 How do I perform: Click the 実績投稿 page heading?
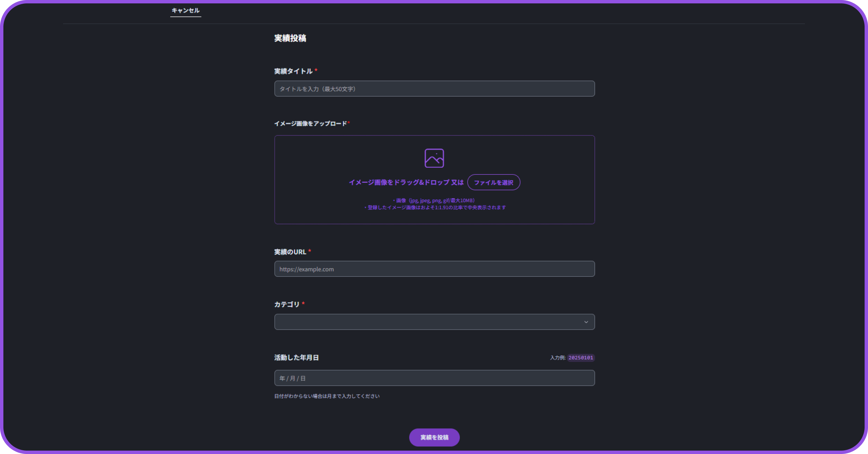[290, 38]
